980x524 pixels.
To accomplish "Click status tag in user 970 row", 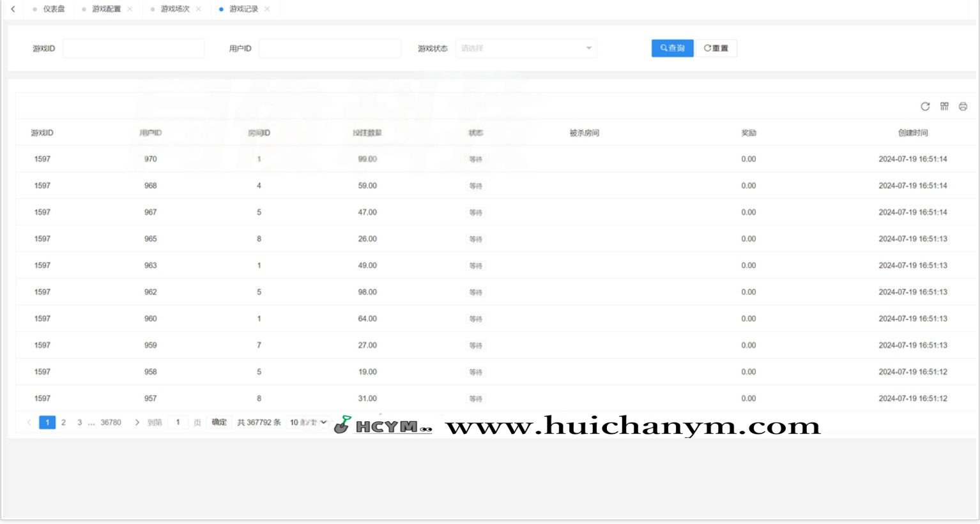I will pos(476,160).
